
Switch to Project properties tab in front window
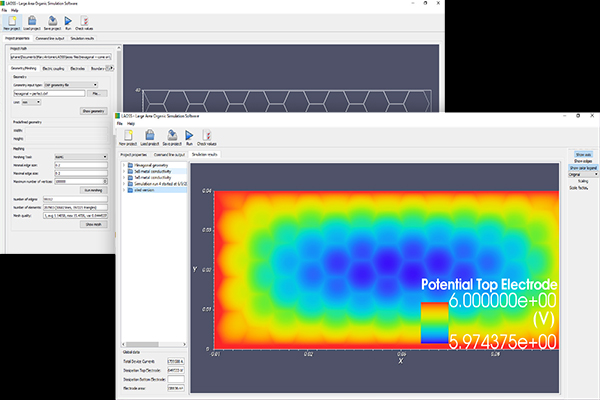[x=134, y=155]
